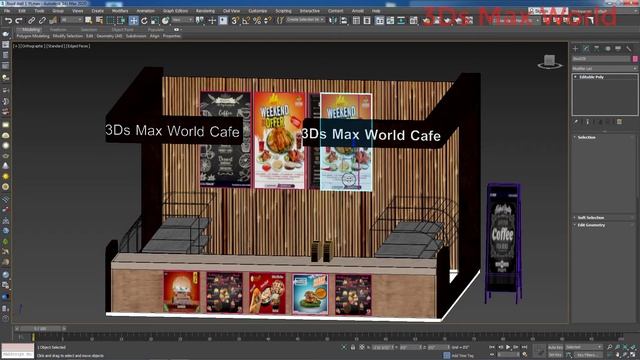Click the Select and Manipulate icon
Screen dimensions: 640x360
click(x=212, y=20)
